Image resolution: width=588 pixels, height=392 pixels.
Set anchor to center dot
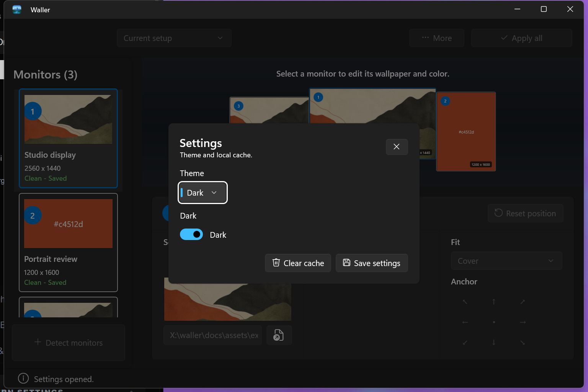494,322
